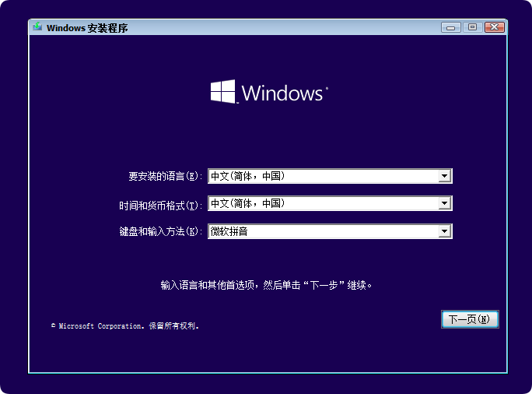Click the 要安装的语言(E) label
Viewport: 532px width, 394px height.
tap(164, 177)
